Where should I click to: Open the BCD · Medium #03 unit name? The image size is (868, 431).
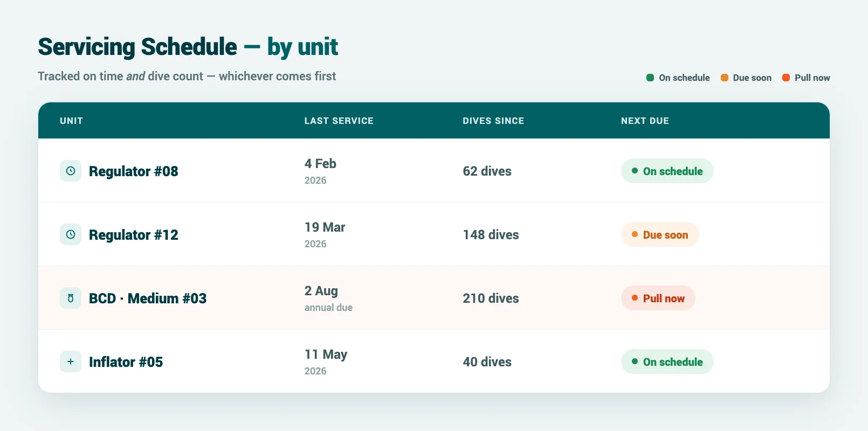(x=148, y=298)
